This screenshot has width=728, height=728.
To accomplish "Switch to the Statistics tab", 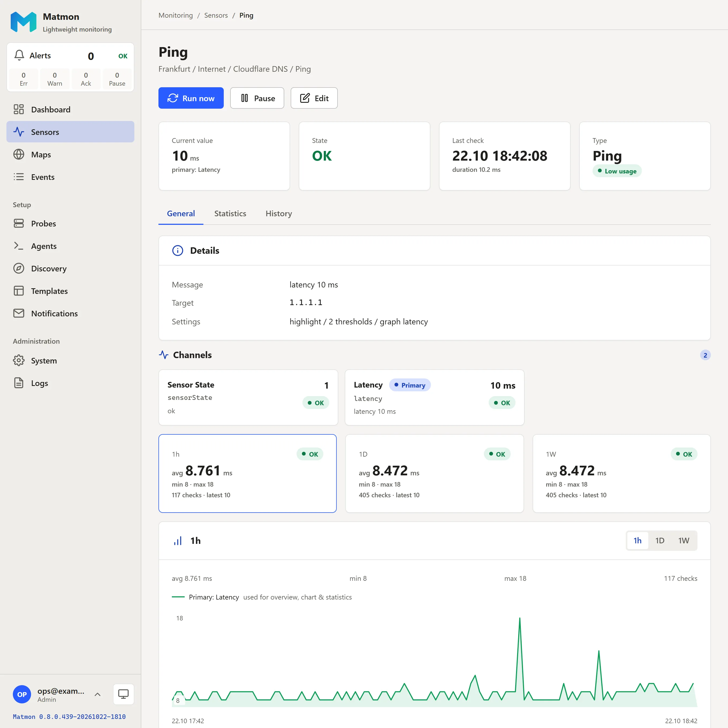I will (x=230, y=213).
